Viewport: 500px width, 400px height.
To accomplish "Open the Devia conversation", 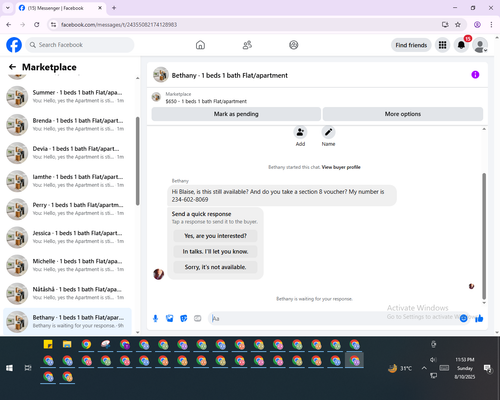I will [67, 153].
